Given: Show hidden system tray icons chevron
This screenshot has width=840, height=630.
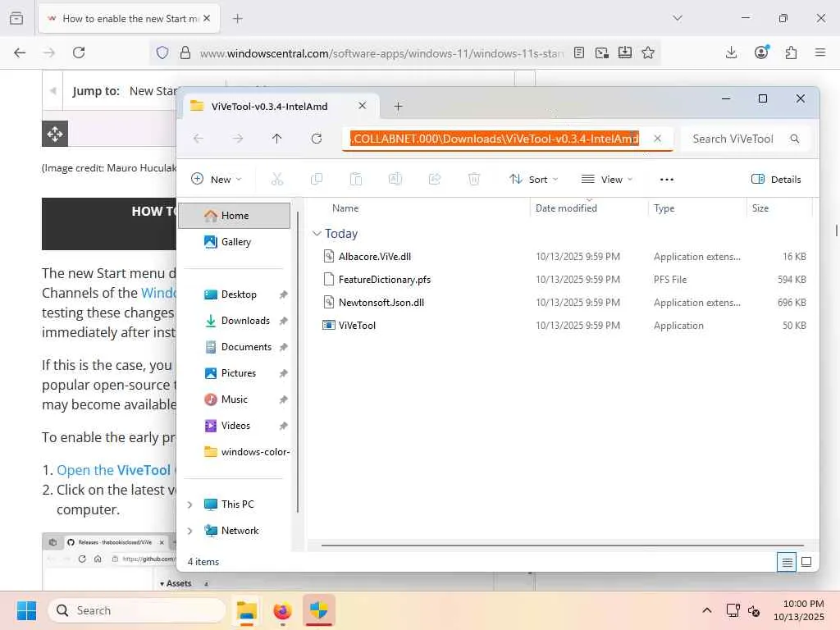Looking at the screenshot, I should click(x=707, y=610).
